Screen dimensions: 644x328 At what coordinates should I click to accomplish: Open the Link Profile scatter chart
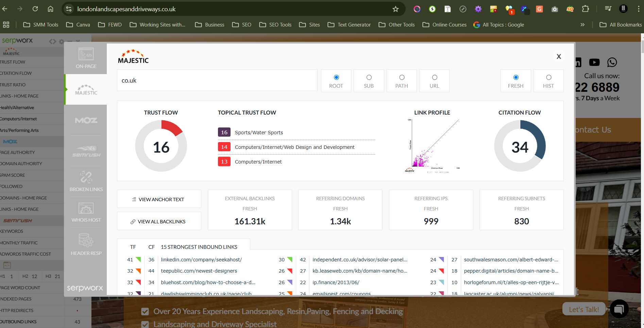point(432,145)
